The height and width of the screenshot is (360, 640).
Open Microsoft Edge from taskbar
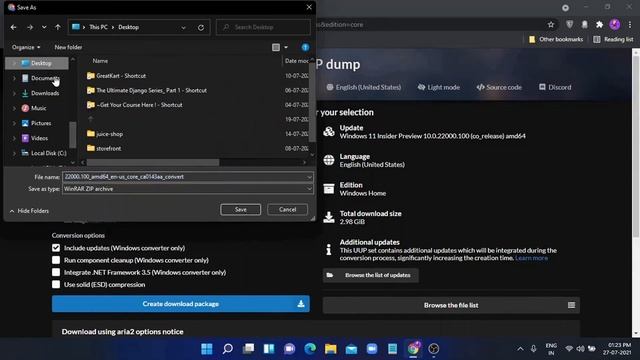[310, 349]
